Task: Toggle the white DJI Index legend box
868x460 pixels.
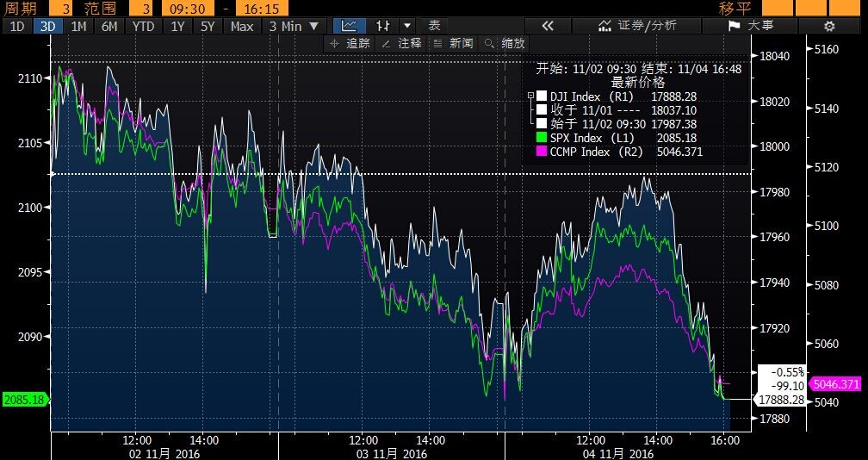Action: pos(542,96)
